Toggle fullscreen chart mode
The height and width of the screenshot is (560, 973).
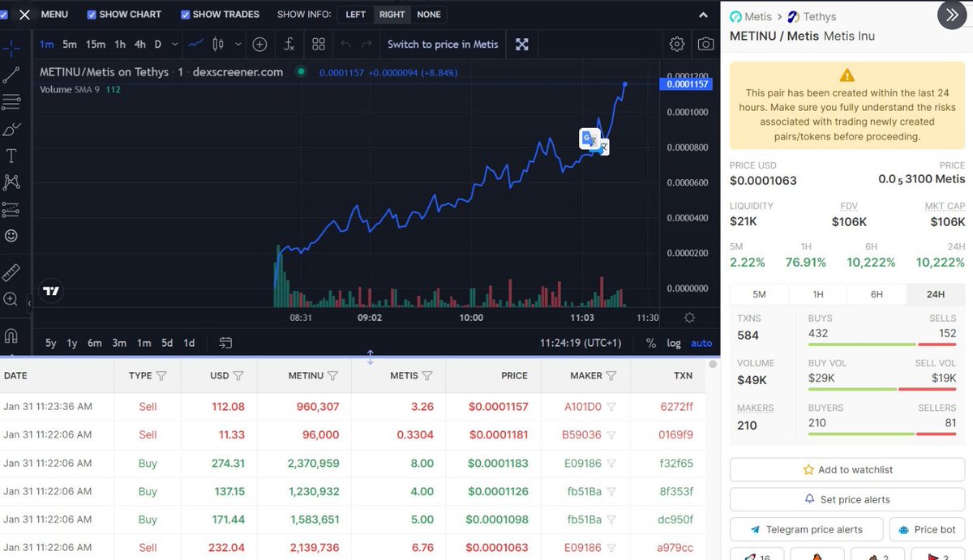(521, 44)
